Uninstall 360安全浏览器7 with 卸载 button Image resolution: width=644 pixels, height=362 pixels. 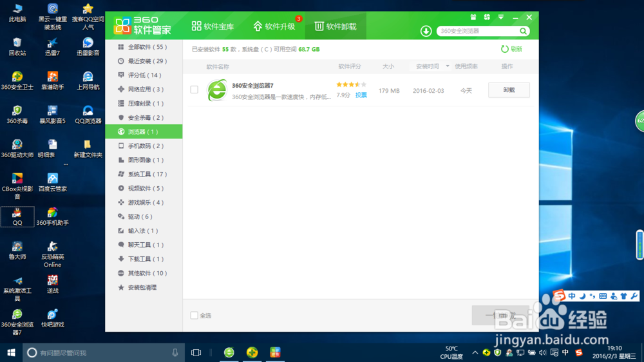[x=509, y=90]
